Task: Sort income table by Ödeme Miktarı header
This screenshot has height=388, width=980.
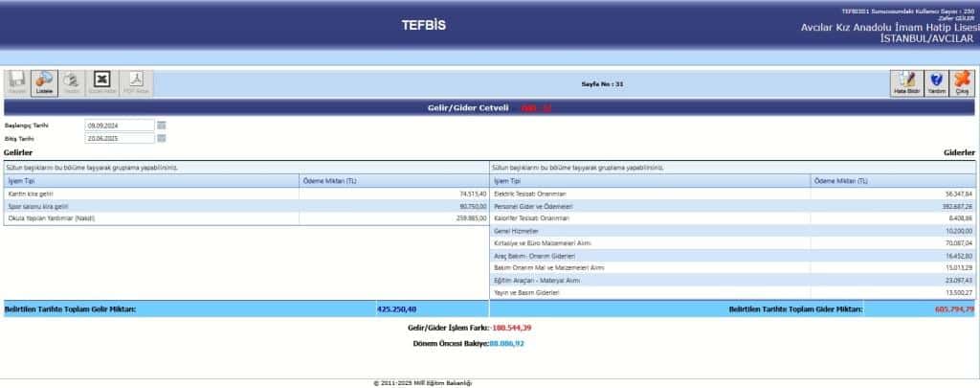Action: [394, 180]
